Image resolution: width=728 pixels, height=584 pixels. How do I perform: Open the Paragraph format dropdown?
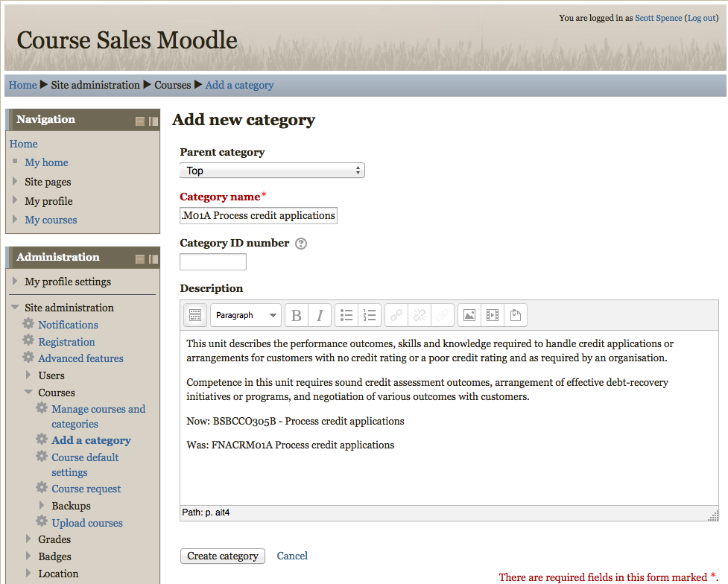pos(246,315)
